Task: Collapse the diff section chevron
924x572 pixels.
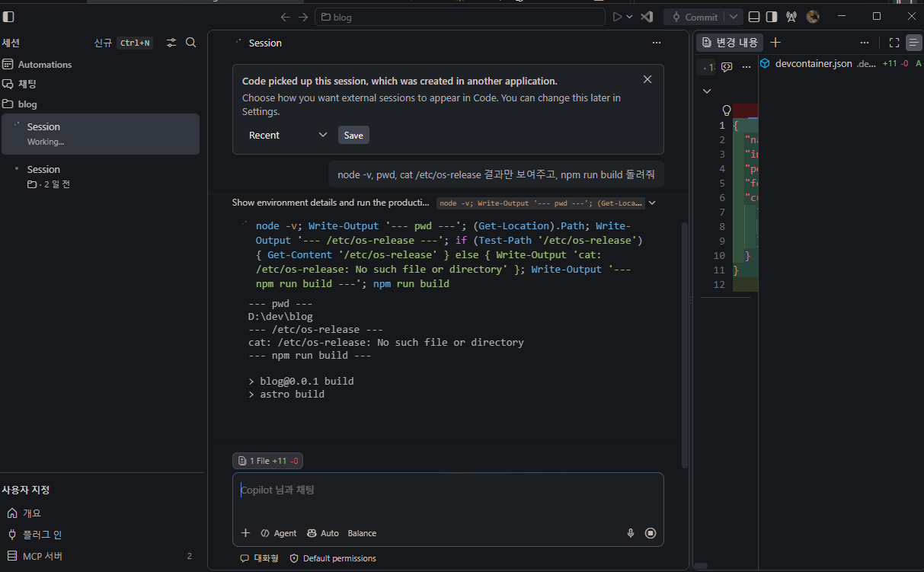Action: 707,91
